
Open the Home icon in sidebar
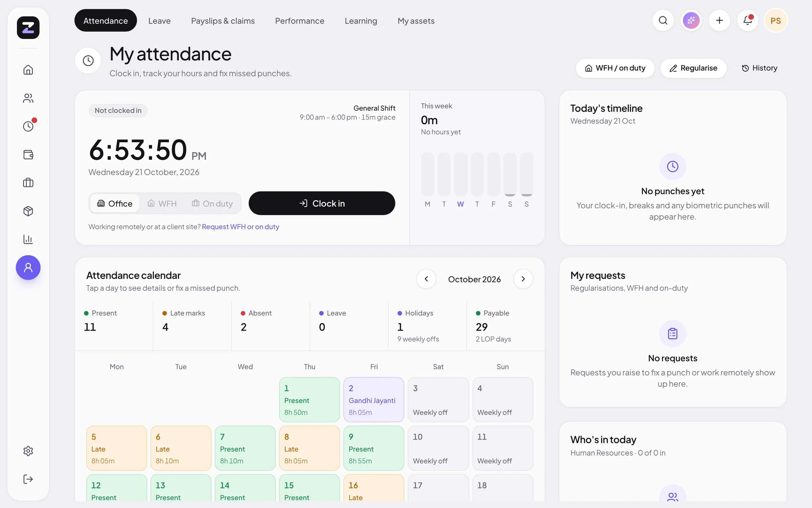(x=28, y=70)
